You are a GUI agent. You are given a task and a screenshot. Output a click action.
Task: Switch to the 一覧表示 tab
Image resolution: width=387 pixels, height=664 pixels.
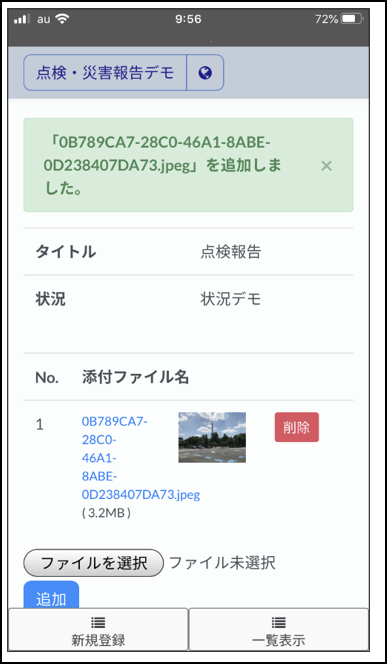click(279, 629)
